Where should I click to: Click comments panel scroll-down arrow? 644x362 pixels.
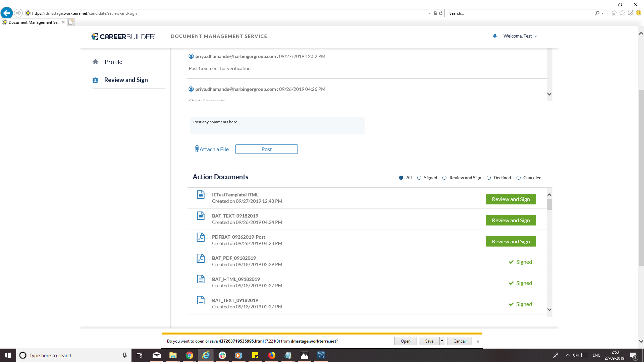(x=549, y=94)
